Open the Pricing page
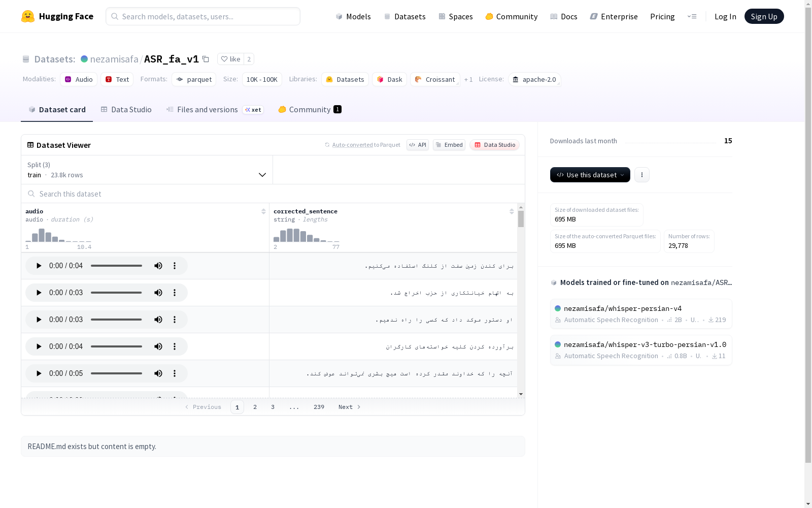This screenshot has width=812, height=508. (x=662, y=16)
